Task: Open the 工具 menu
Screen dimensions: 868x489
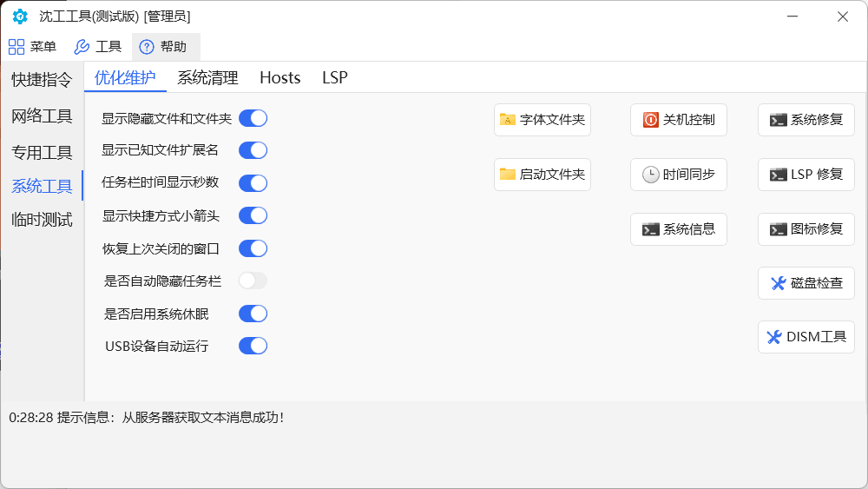Action: pos(97,47)
